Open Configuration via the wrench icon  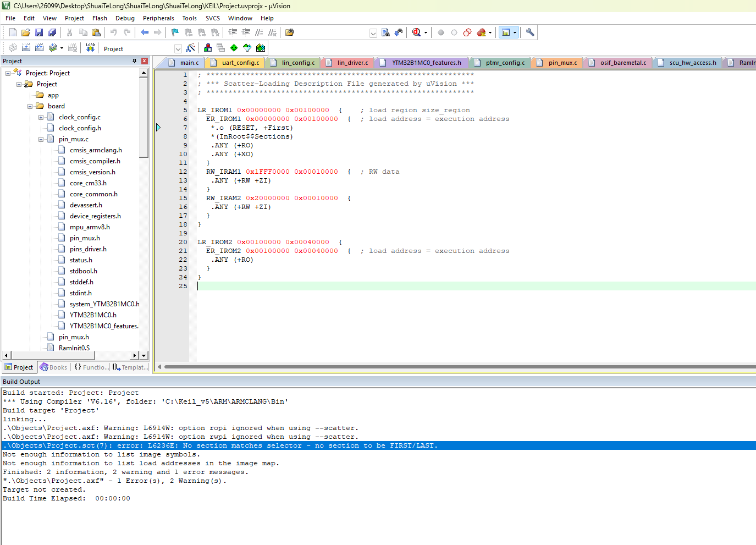[x=530, y=32]
